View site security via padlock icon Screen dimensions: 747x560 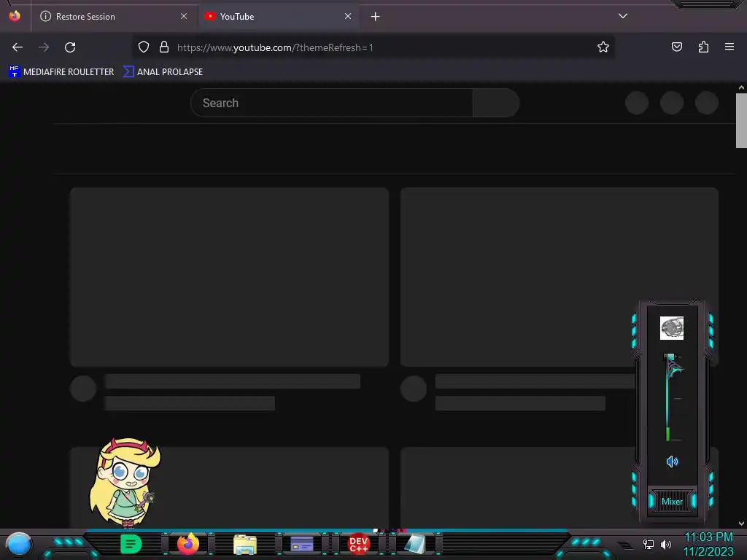[x=164, y=47]
